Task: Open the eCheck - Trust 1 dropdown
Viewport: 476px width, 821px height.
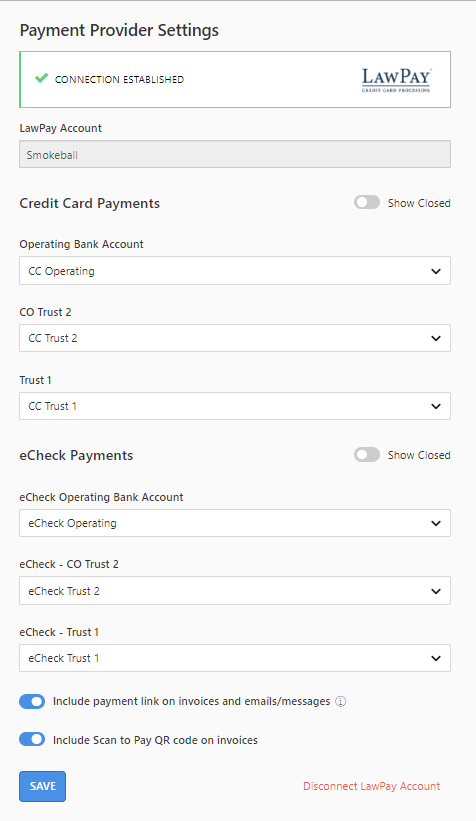Action: (235, 658)
